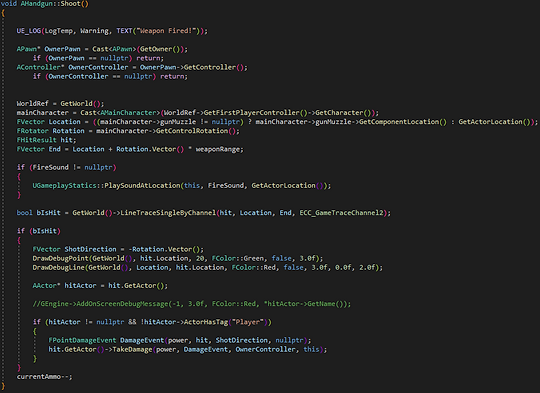540x393 pixels.
Task: Click the DrawDebugLine function call
Action: 58,268
